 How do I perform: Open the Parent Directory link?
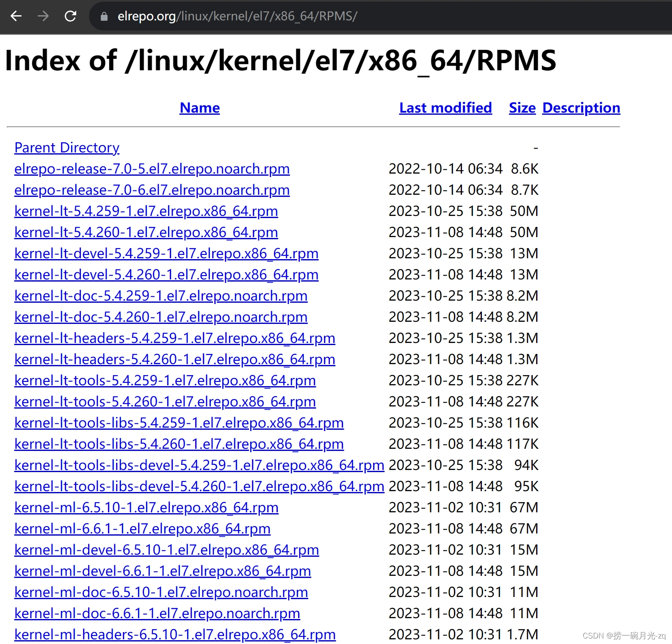pos(67,148)
